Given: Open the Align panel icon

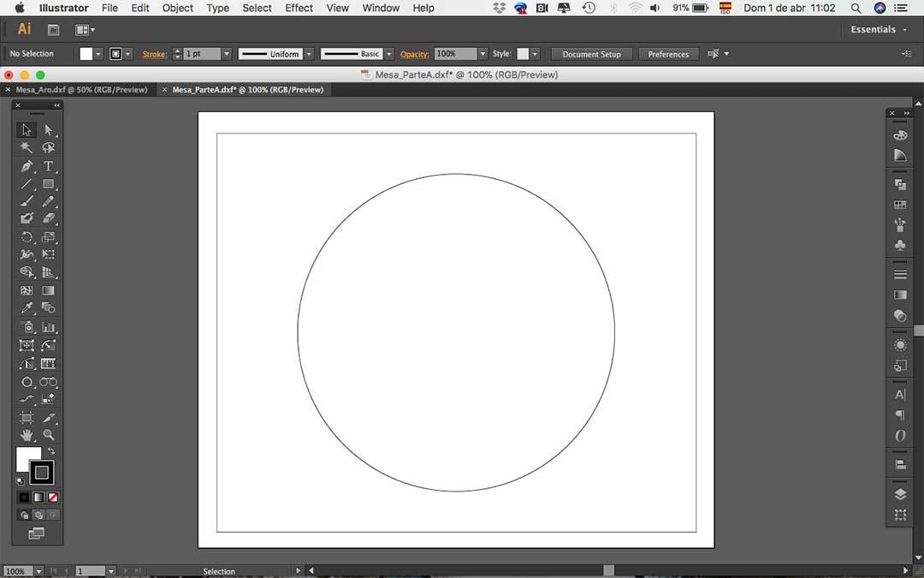Looking at the screenshot, I should [900, 465].
